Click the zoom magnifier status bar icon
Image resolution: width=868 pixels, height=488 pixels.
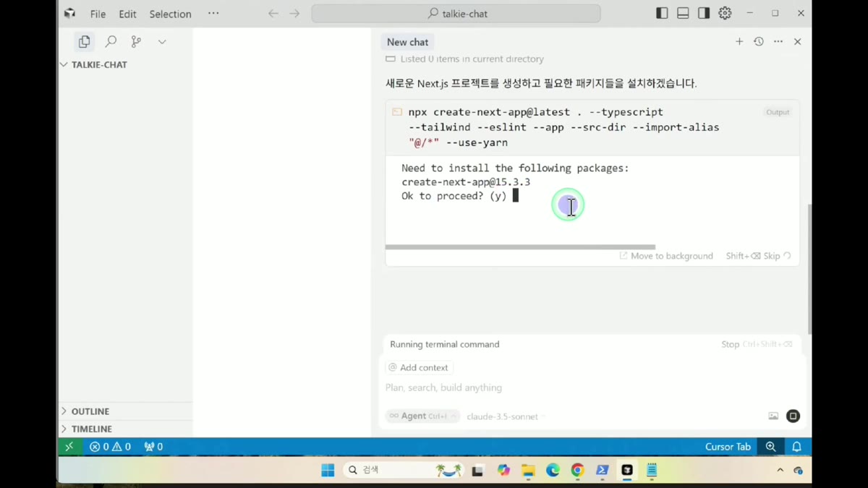(770, 447)
